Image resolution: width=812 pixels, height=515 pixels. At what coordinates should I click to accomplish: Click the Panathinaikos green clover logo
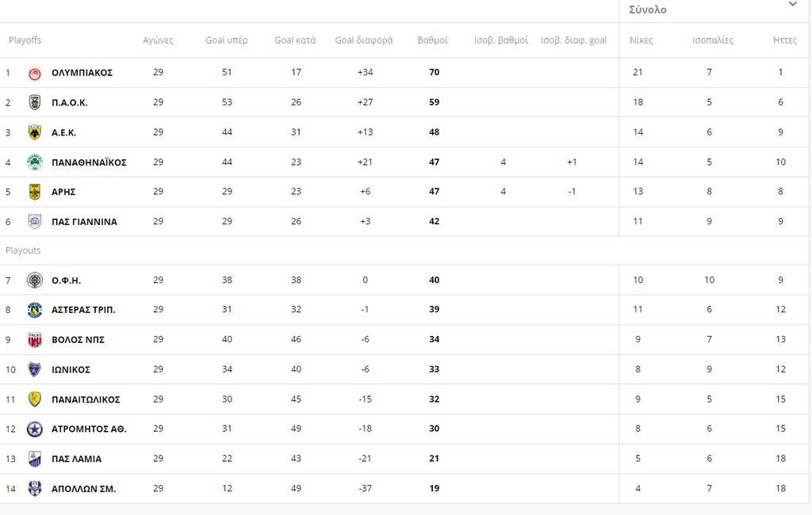click(x=35, y=162)
